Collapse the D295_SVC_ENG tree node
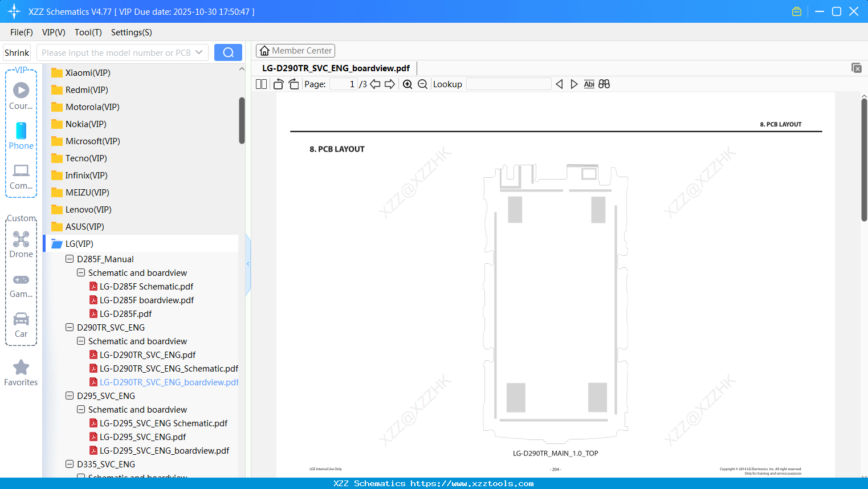Viewport: 868px width, 489px height. (x=70, y=396)
